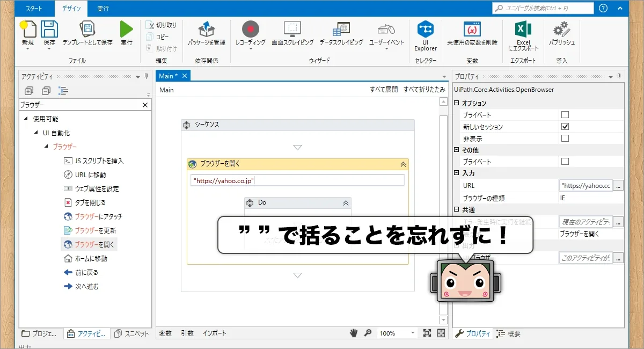Open the zoom 100% dropdown
Image resolution: width=644 pixels, height=349 pixels.
412,333
